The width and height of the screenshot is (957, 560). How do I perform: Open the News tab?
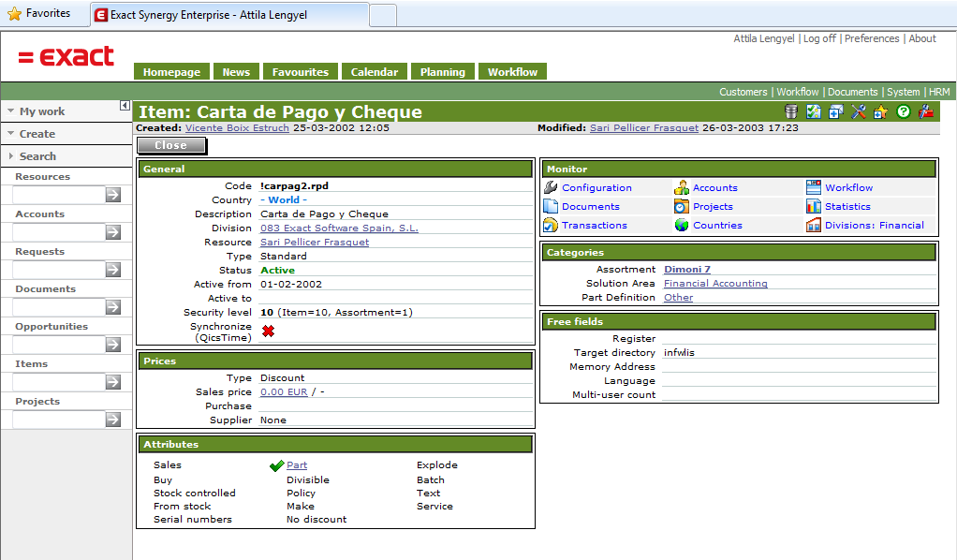(x=236, y=71)
